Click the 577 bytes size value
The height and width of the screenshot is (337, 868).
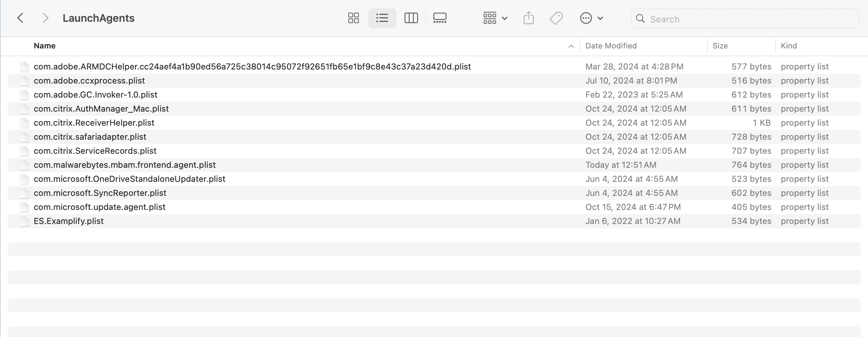(x=751, y=67)
